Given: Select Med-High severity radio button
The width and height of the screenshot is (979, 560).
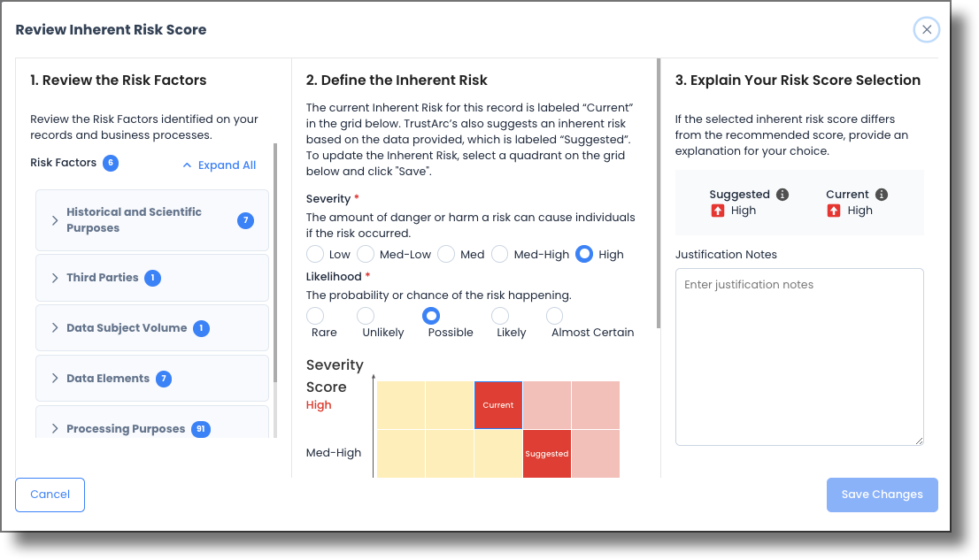Looking at the screenshot, I should (x=500, y=254).
